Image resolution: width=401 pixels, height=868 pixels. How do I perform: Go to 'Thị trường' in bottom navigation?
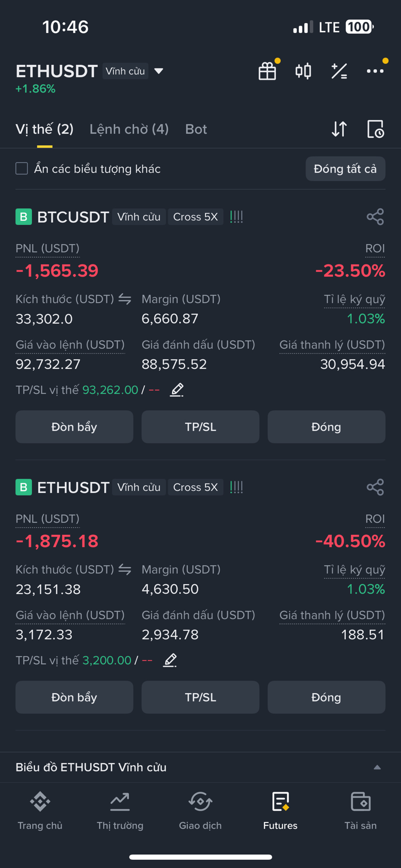pos(120,811)
